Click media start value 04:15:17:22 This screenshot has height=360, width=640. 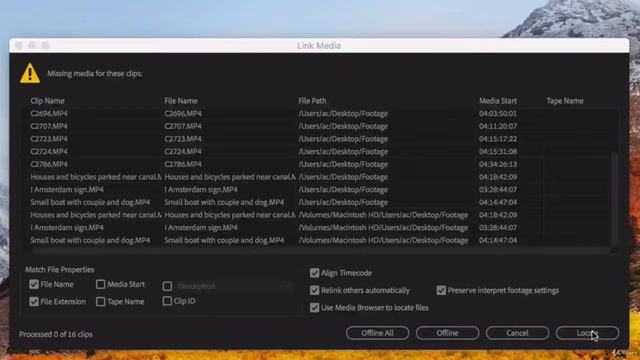click(x=498, y=139)
